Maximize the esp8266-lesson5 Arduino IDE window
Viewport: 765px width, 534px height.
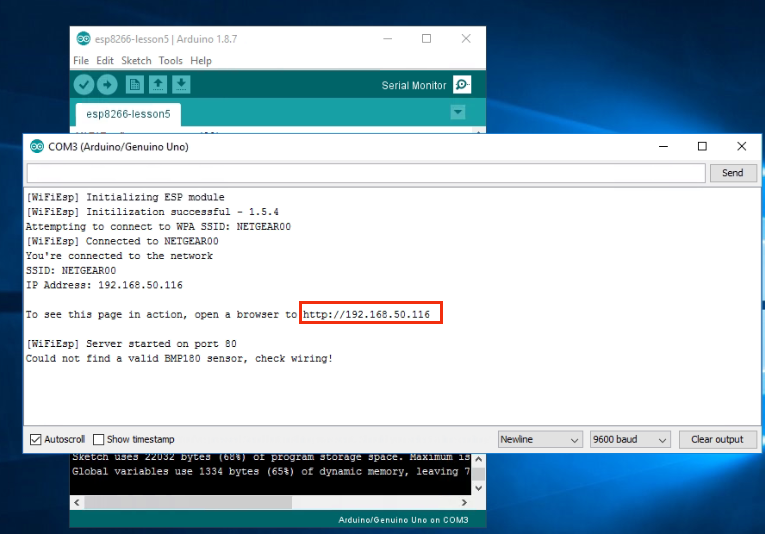tap(426, 39)
